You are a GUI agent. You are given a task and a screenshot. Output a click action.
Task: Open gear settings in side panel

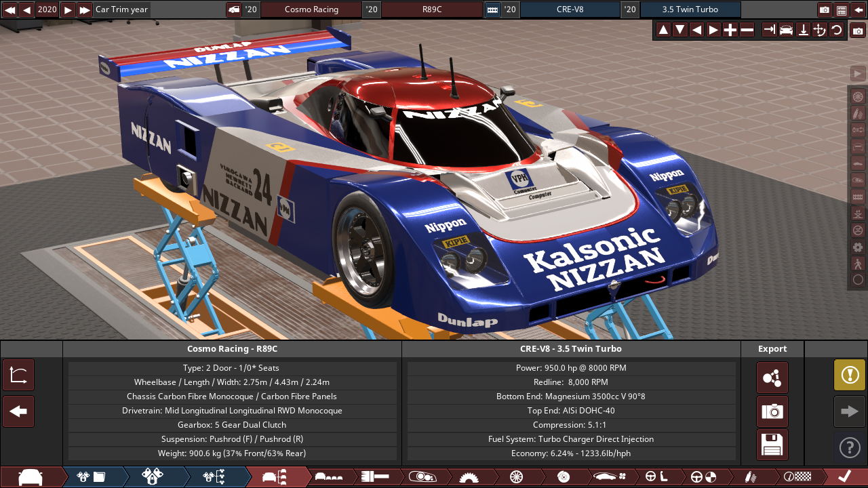[858, 247]
